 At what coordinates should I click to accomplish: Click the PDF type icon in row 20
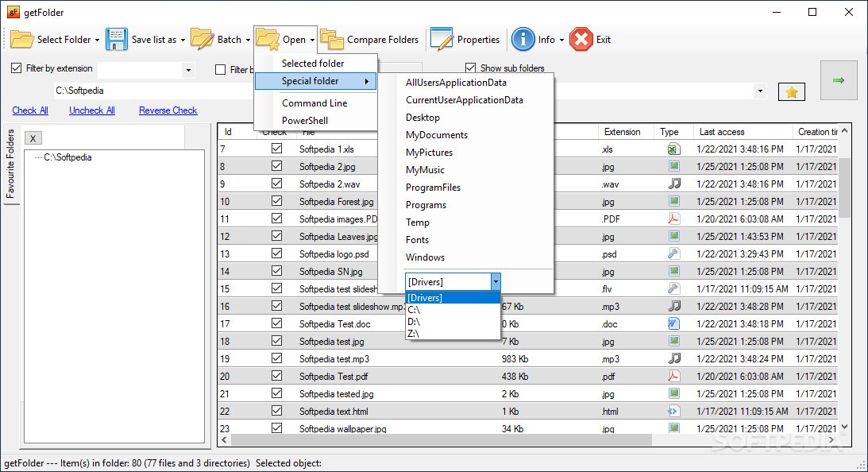[x=673, y=376]
